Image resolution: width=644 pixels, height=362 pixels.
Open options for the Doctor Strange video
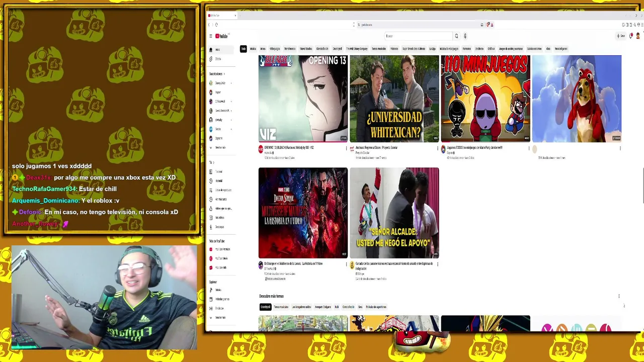point(346,264)
